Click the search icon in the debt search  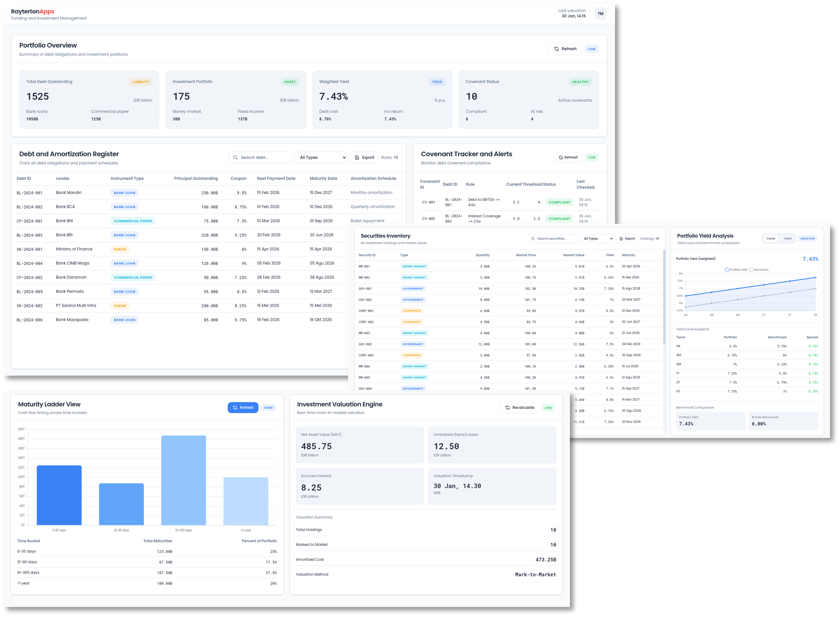[x=235, y=158]
